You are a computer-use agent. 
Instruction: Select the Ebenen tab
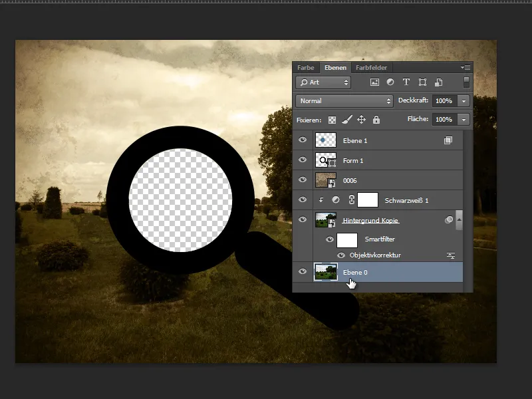335,68
